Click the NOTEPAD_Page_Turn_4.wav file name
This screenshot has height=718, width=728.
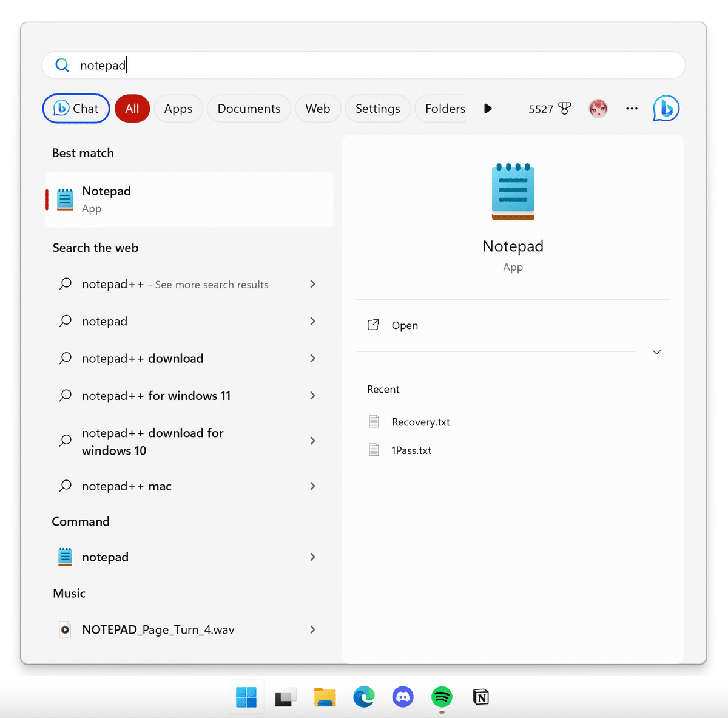point(158,629)
